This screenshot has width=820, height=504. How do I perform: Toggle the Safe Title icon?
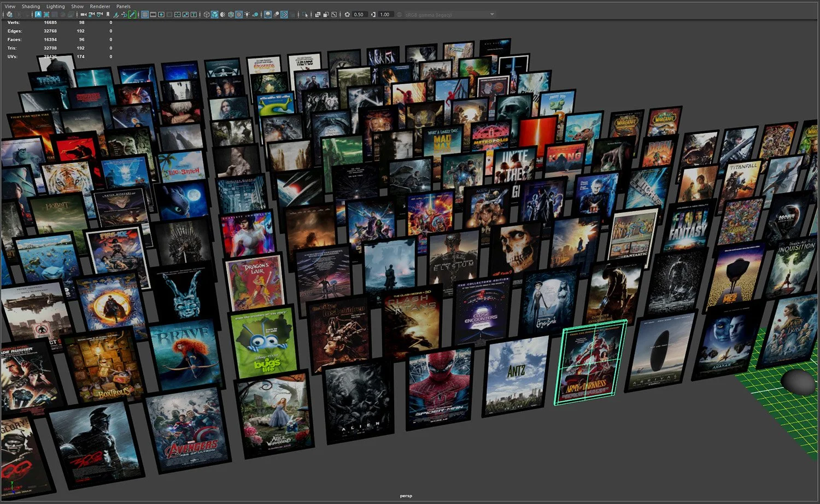click(194, 14)
